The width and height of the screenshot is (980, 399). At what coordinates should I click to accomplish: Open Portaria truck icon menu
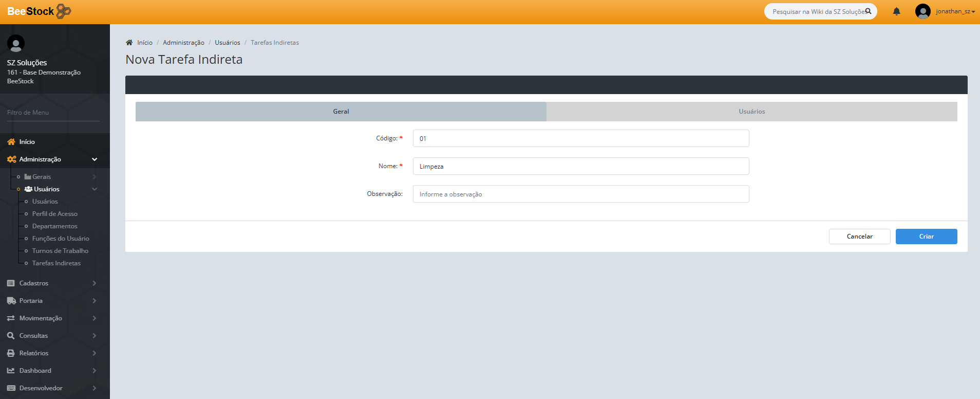11,301
